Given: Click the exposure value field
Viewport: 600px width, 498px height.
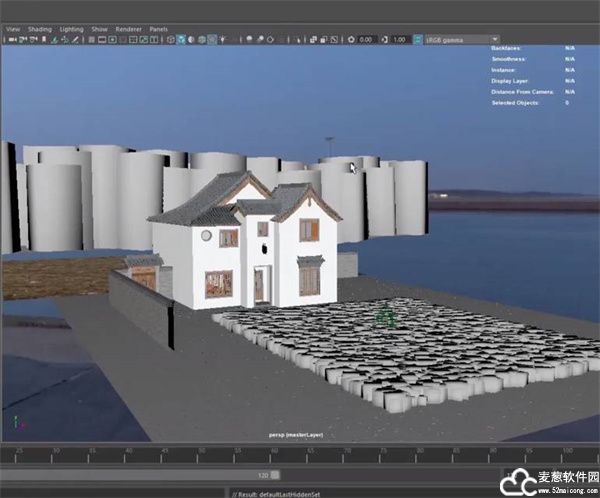Looking at the screenshot, I should [x=366, y=40].
